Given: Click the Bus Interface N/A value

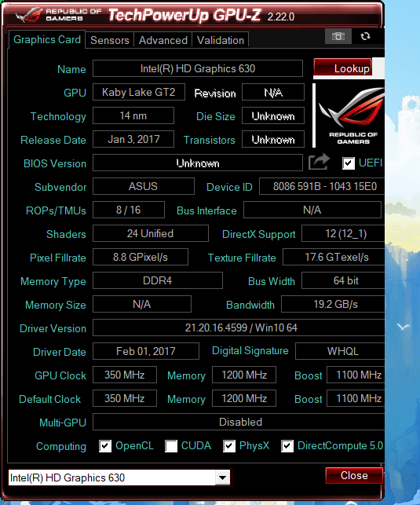Looking at the screenshot, I should [312, 210].
